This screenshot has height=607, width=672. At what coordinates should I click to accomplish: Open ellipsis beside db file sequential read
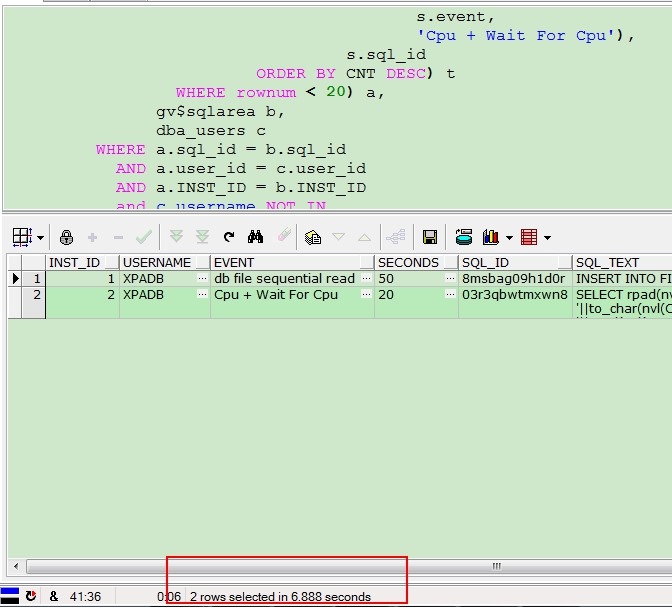pos(366,278)
